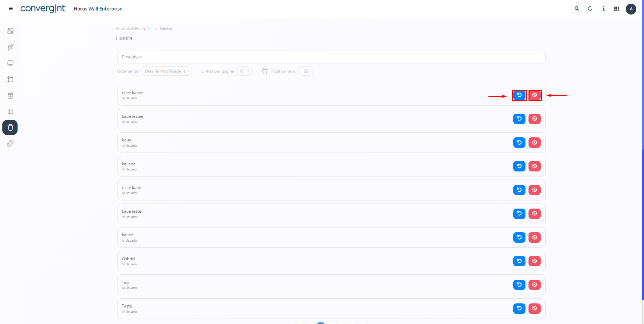Open the layers copy icon in the sidebar
The height and width of the screenshot is (324, 644).
pos(10,144)
